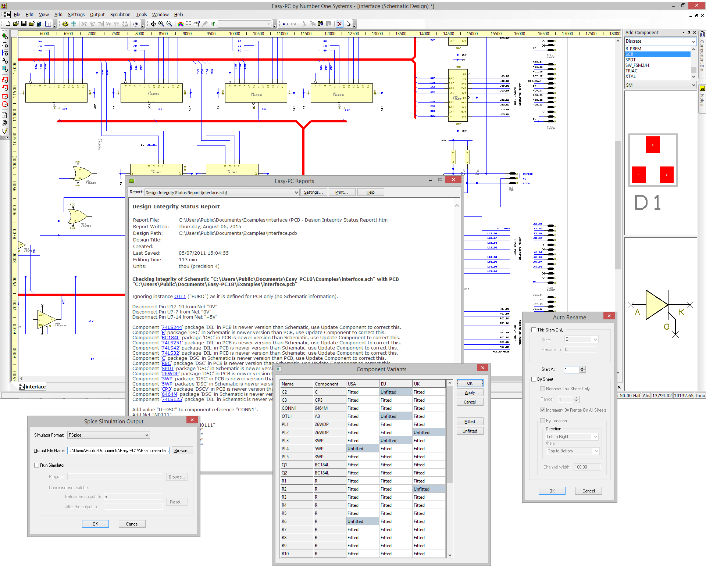Click the Zoom In magnifier icon

tap(161, 24)
